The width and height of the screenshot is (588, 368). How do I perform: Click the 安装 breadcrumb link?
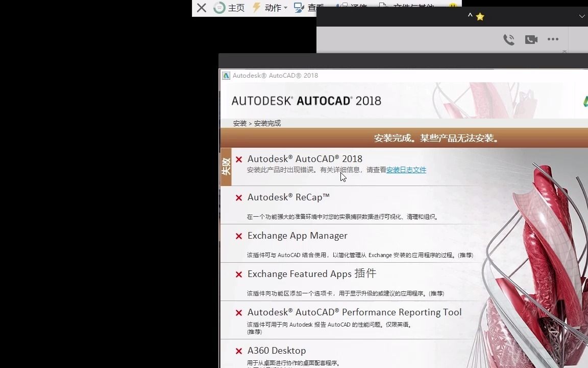click(x=239, y=123)
